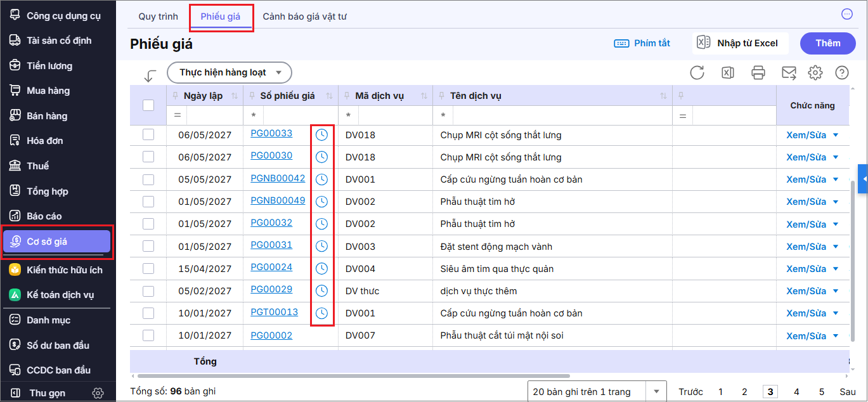Click the refresh icon in the toolbar
Viewport: 868px width, 402px height.
pyautogui.click(x=697, y=72)
